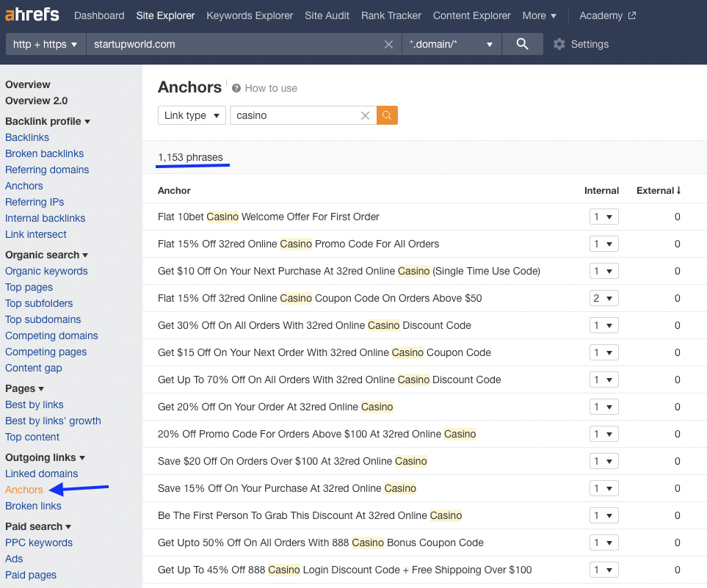707x588 pixels.
Task: Open Competing domains report
Action: point(51,335)
